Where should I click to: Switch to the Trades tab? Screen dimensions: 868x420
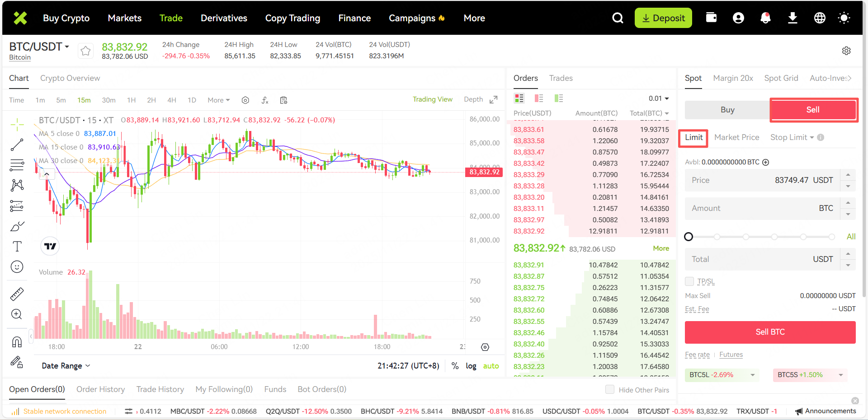pyautogui.click(x=561, y=78)
